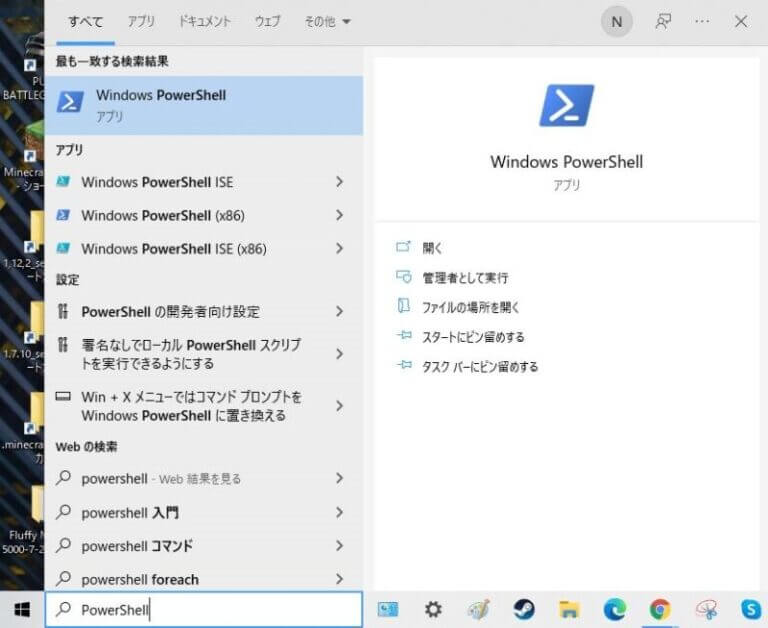The width and height of the screenshot is (768, 628).
Task: Expand arrow for Windows PowerShell ISE (x86)
Action: click(339, 249)
